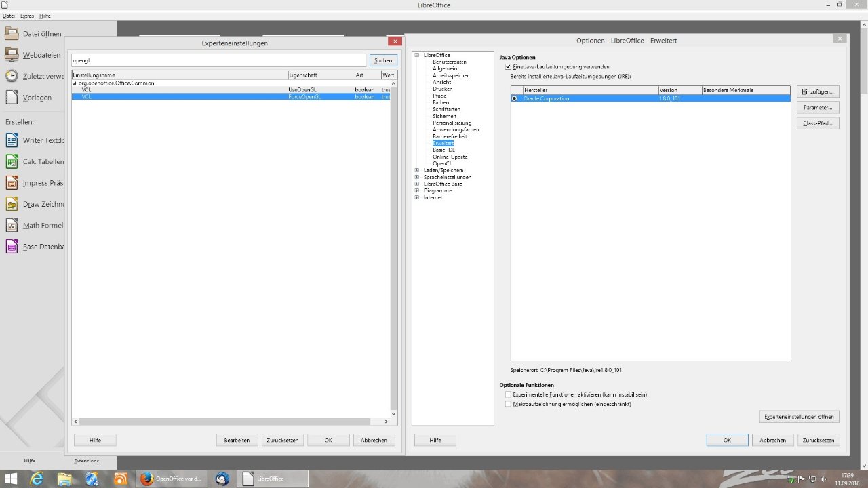Image resolution: width=868 pixels, height=488 pixels.
Task: Click 'Experteneinstellungen öffnen' button
Action: click(x=800, y=416)
